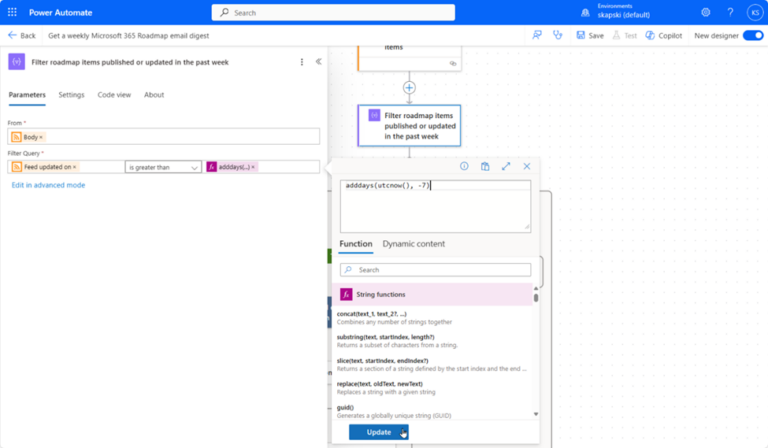This screenshot has width=768, height=448.
Task: Click the Body dynamic content token
Action: 28,137
